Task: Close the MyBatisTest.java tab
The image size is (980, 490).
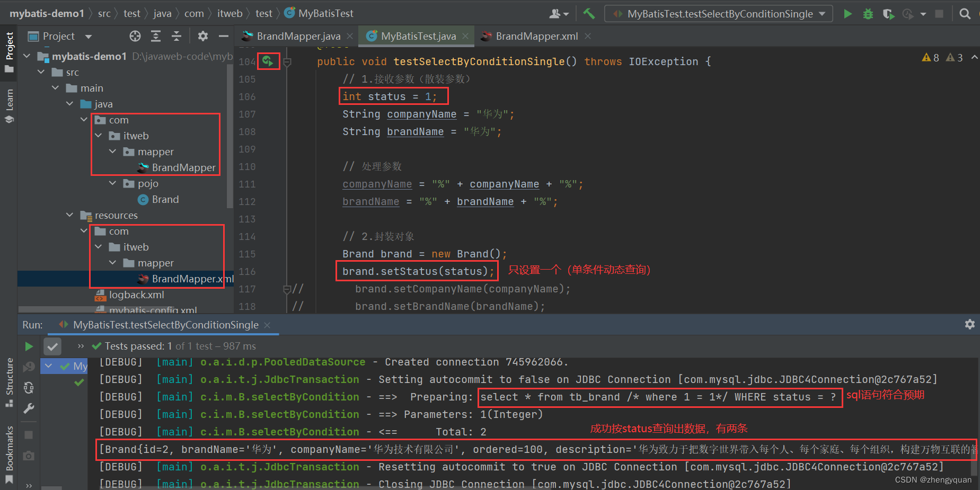Action: (x=465, y=36)
